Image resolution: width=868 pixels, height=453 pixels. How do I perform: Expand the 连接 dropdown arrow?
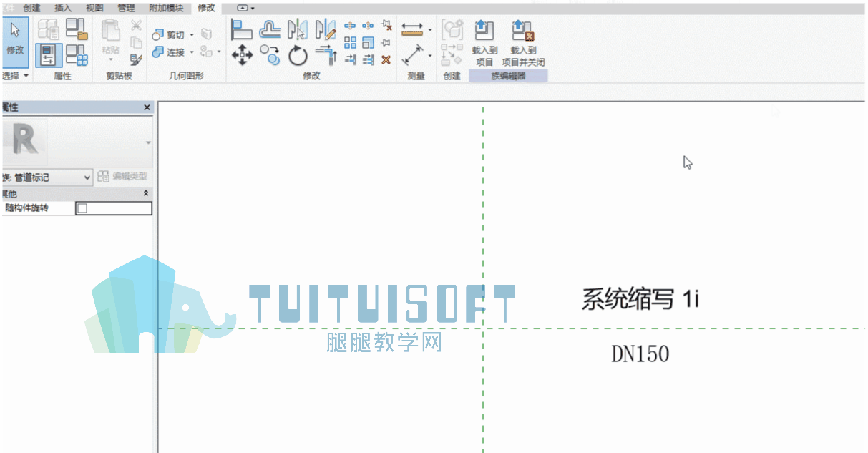192,52
